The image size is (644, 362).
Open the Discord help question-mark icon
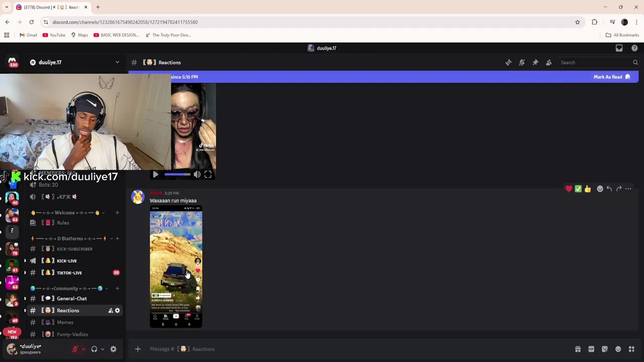tap(634, 48)
